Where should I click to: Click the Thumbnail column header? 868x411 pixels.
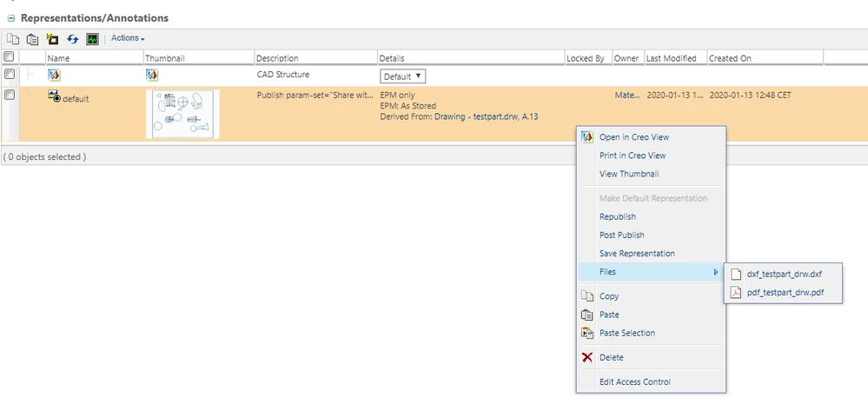click(164, 58)
